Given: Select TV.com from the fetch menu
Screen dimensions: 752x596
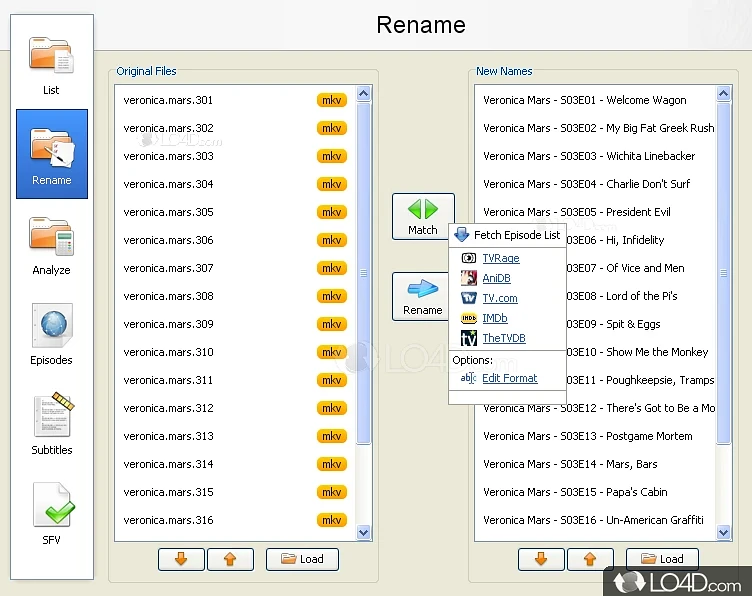Looking at the screenshot, I should click(x=499, y=299).
